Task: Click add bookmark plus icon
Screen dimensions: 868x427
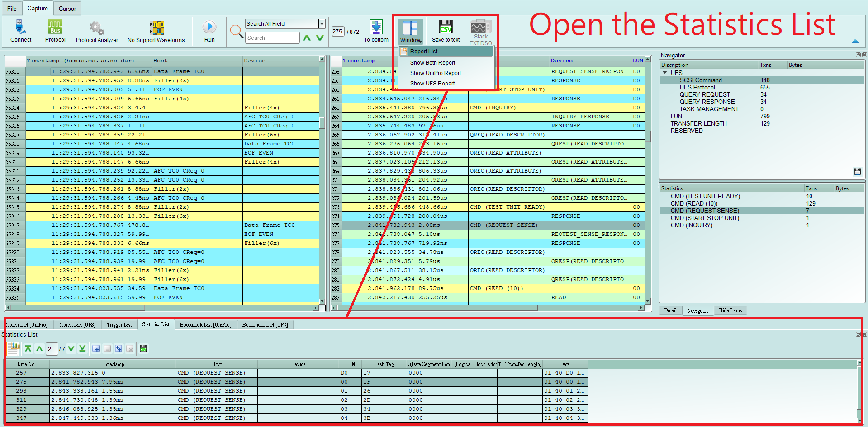Action: click(96, 348)
